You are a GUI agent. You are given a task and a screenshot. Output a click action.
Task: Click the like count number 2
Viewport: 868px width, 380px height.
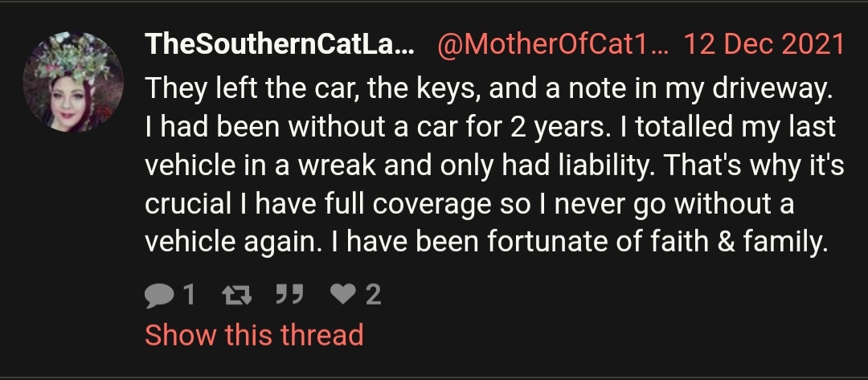click(373, 296)
